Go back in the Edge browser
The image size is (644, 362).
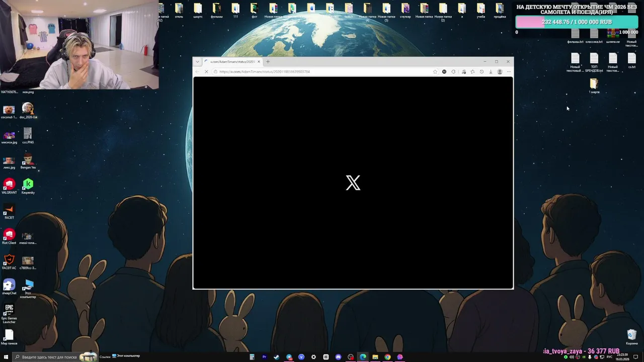coord(198,71)
